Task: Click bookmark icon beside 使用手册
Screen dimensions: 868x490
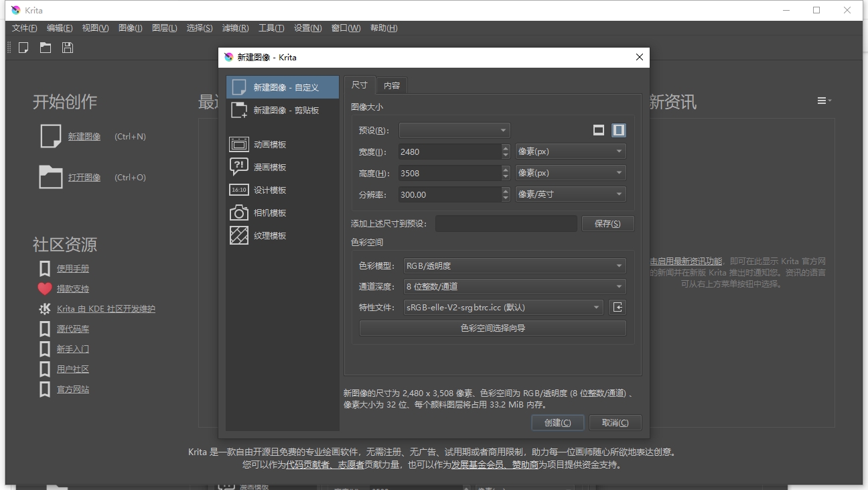Action: coord(45,269)
